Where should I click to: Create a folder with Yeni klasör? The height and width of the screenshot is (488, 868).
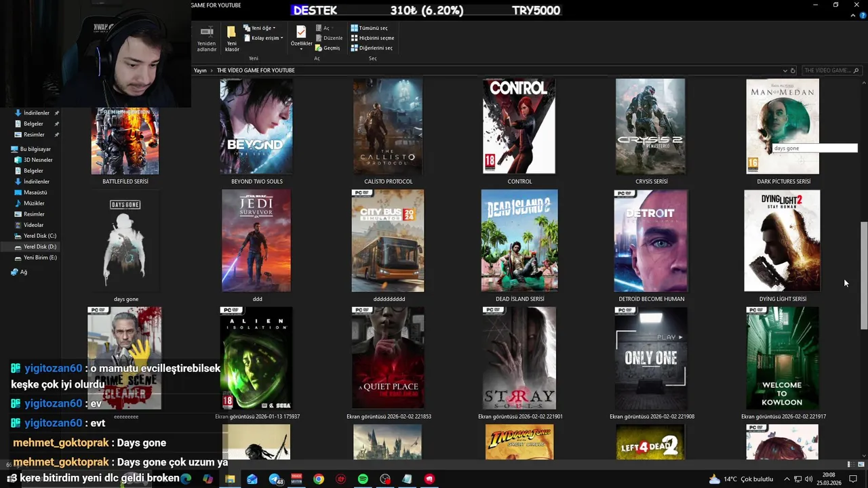[x=232, y=39]
